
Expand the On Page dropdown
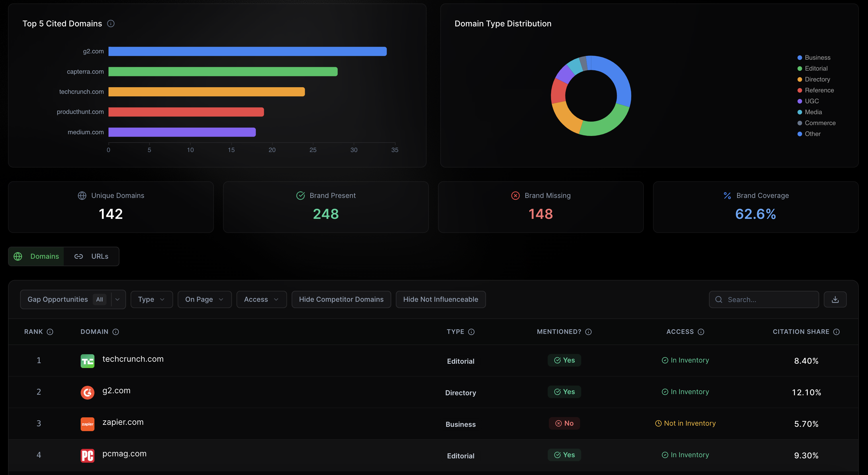point(204,299)
